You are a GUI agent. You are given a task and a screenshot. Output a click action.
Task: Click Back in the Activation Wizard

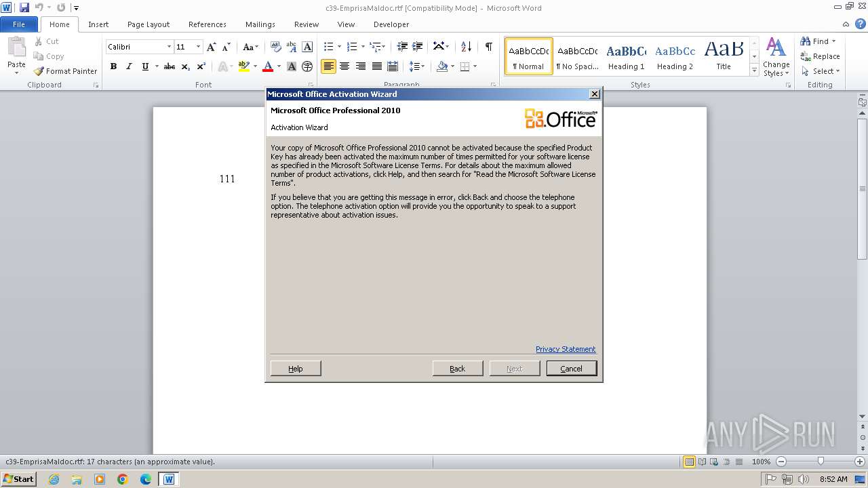(458, 368)
